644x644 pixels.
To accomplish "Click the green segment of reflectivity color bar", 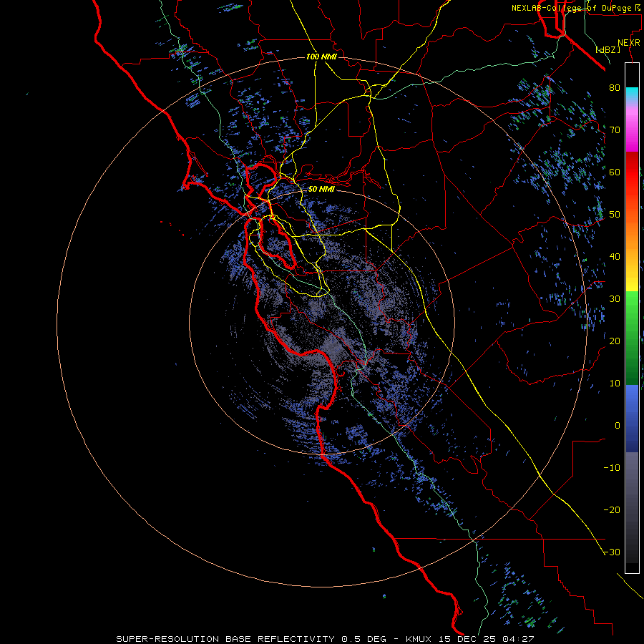I will pyautogui.click(x=632, y=338).
